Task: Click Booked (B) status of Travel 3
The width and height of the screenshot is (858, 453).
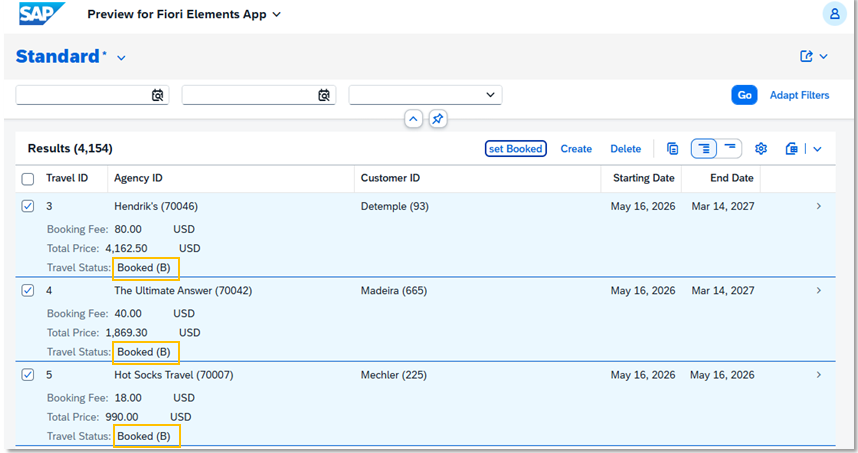Action: pyautogui.click(x=144, y=268)
